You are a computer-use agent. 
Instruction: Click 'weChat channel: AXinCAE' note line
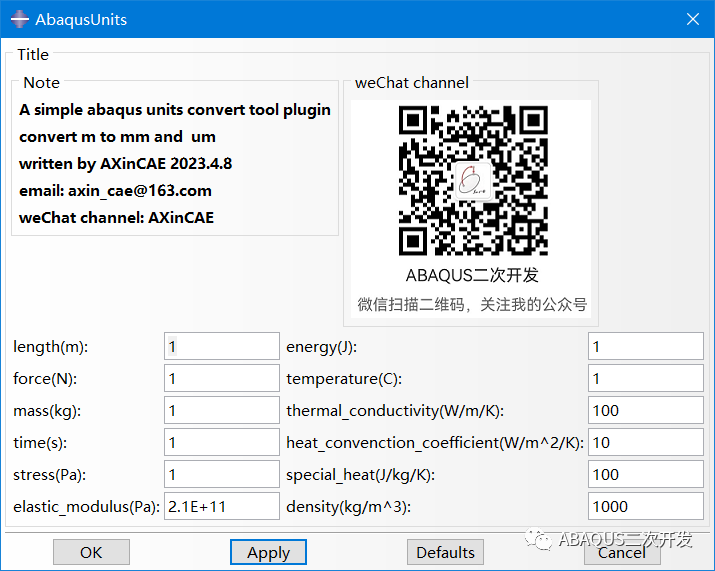click(116, 218)
